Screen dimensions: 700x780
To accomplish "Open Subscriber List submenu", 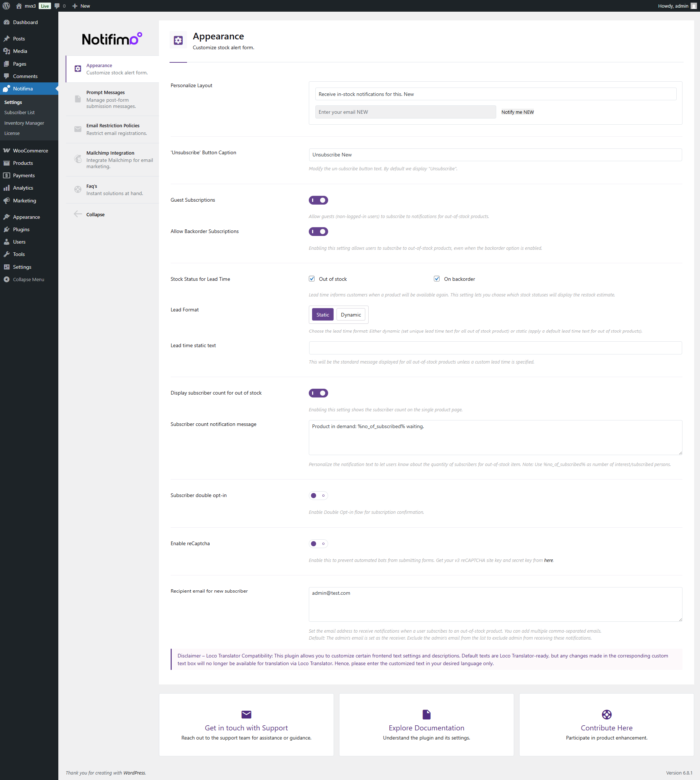I will point(19,112).
